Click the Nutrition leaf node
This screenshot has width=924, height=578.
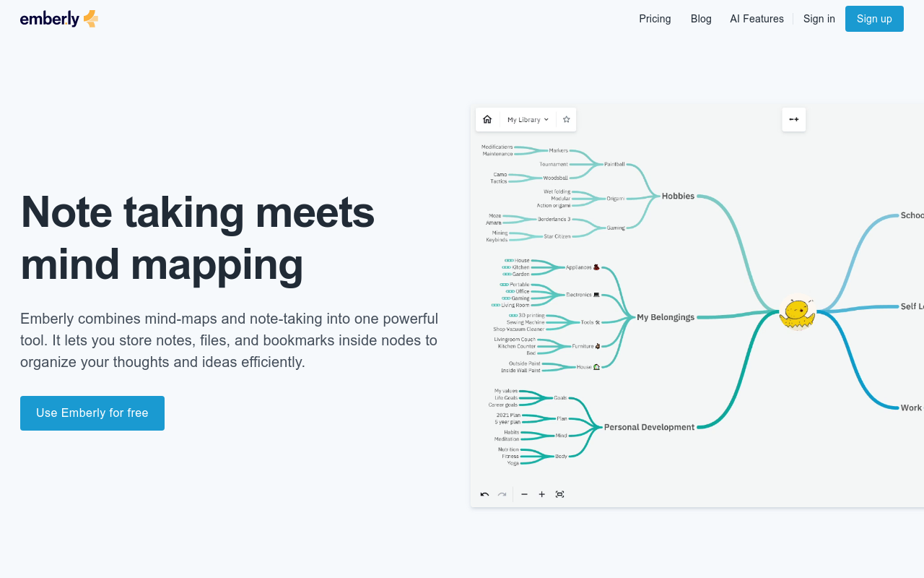tap(508, 449)
